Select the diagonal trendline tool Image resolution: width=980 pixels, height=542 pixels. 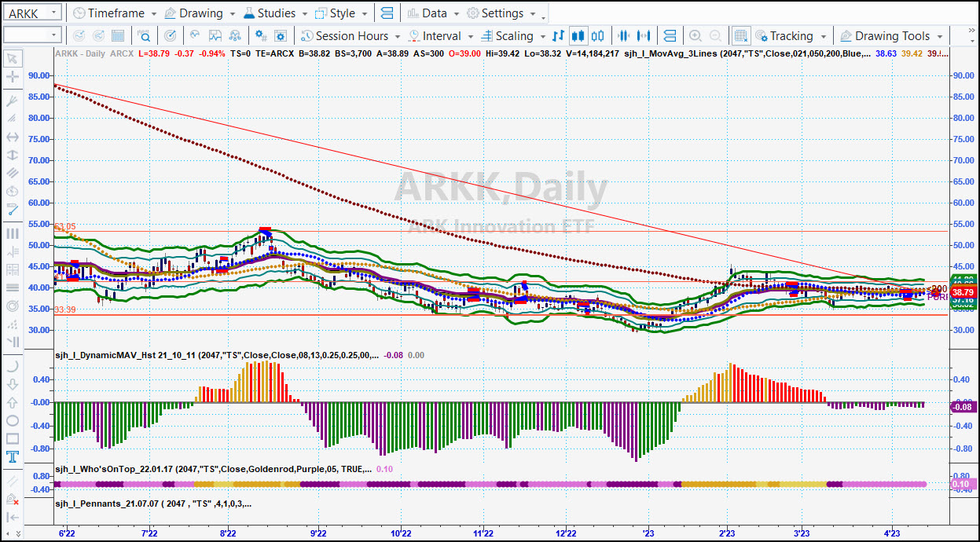[x=13, y=209]
